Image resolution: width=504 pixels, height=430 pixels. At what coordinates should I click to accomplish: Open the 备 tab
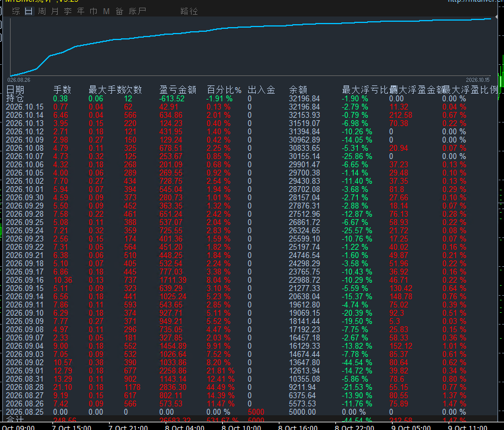tap(119, 12)
